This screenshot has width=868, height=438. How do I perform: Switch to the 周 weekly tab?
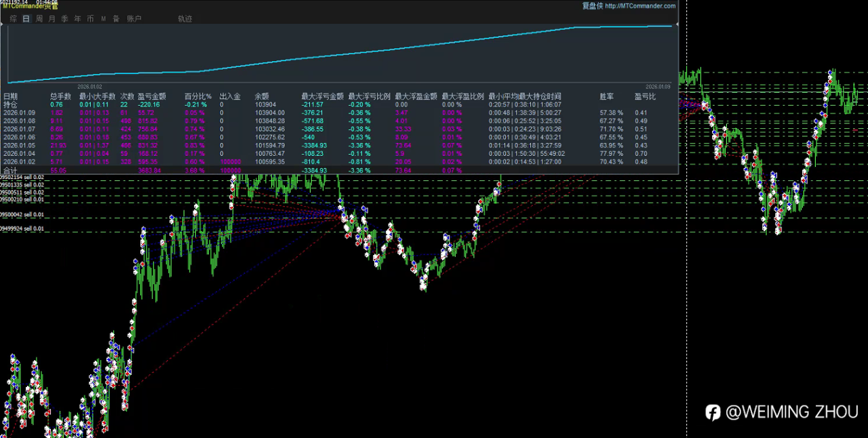click(39, 19)
